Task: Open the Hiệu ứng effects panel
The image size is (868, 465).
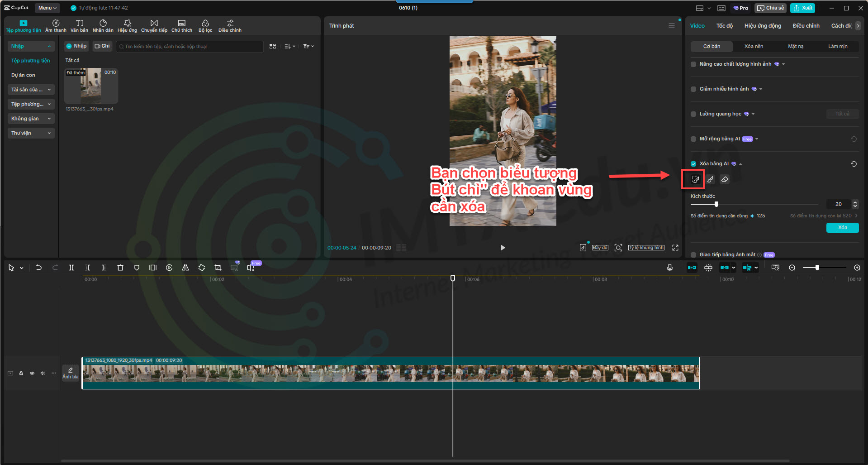Action: click(x=127, y=26)
